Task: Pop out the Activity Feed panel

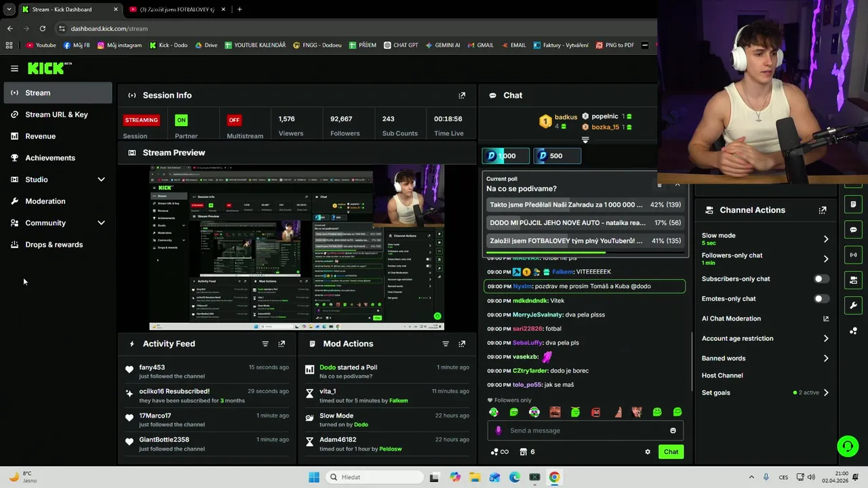Action: tap(281, 344)
